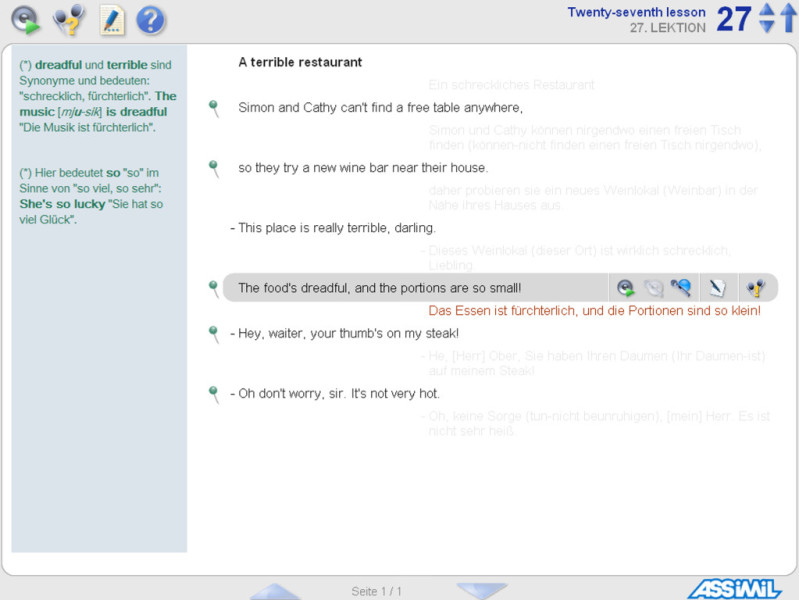The height and width of the screenshot is (600, 799).
Task: Open the note icon on the highlighted sentence
Action: click(x=717, y=288)
